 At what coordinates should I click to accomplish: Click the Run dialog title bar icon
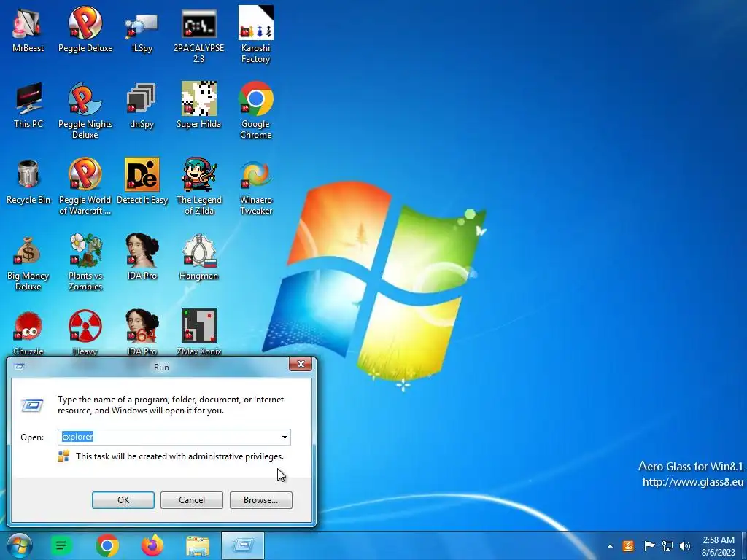[x=20, y=367]
